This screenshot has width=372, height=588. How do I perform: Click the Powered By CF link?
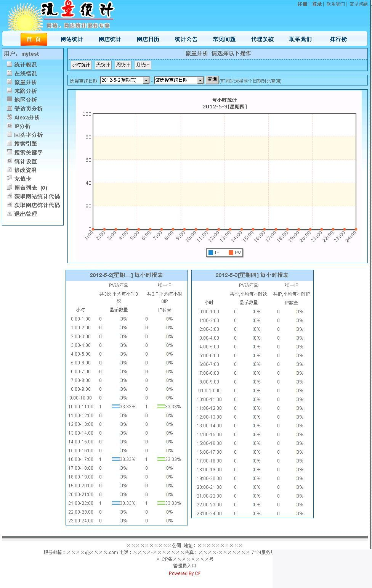click(x=184, y=573)
